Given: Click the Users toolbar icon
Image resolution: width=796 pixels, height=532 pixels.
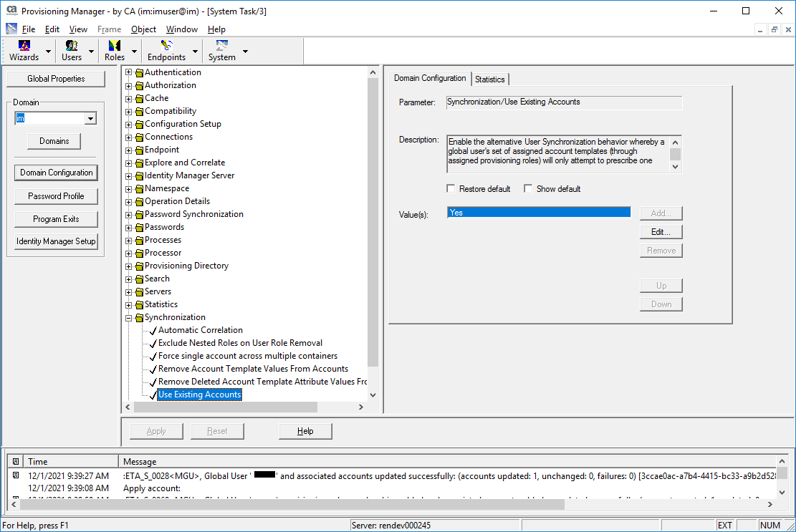Looking at the screenshot, I should point(71,46).
